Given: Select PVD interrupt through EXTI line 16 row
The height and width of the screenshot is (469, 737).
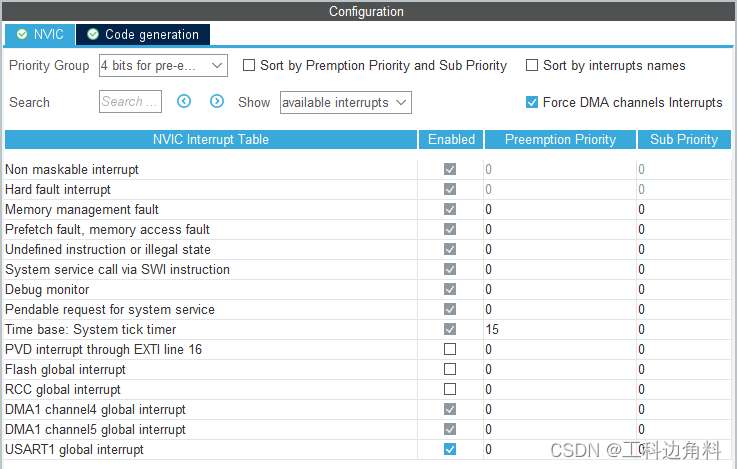Looking at the screenshot, I should click(x=103, y=350).
